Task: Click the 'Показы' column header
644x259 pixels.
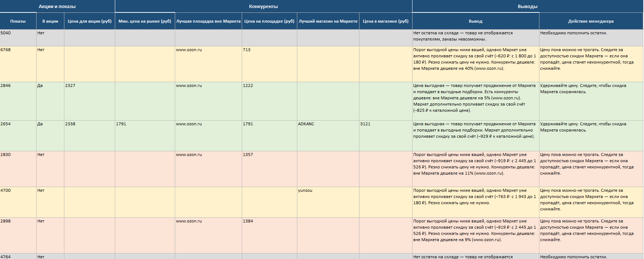Action: point(18,21)
